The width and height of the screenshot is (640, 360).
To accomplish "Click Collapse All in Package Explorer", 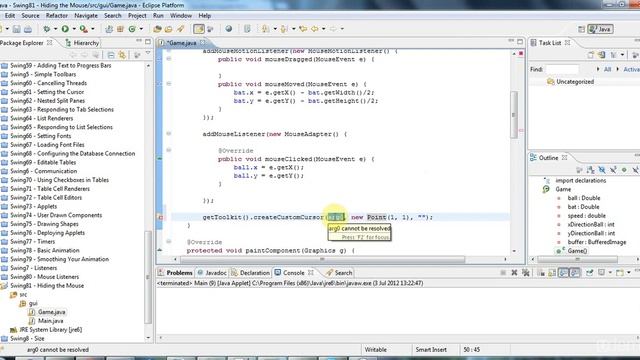I will (111, 55).
